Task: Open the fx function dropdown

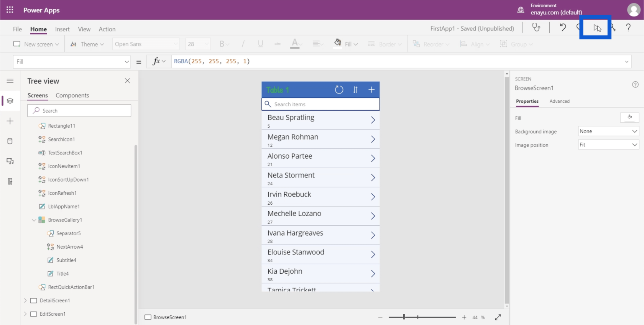Action: tap(159, 61)
